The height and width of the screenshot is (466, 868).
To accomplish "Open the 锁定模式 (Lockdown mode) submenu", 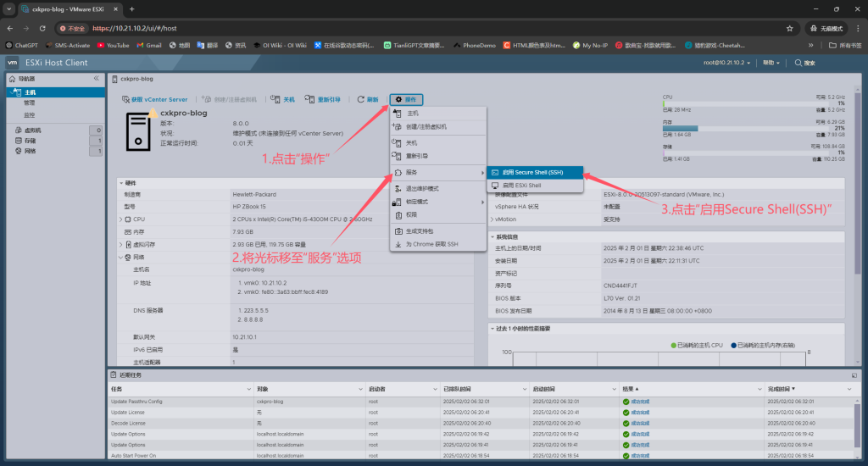I will pos(438,202).
